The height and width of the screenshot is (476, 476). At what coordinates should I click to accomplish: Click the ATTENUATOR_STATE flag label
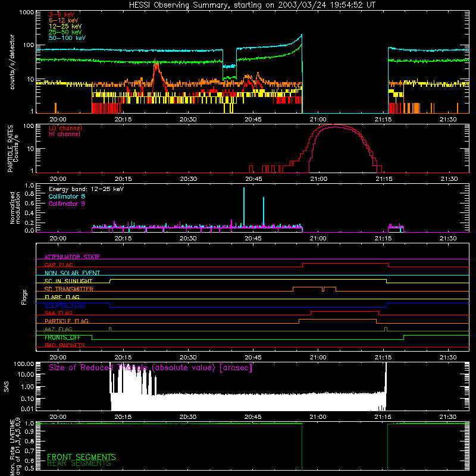click(72, 257)
